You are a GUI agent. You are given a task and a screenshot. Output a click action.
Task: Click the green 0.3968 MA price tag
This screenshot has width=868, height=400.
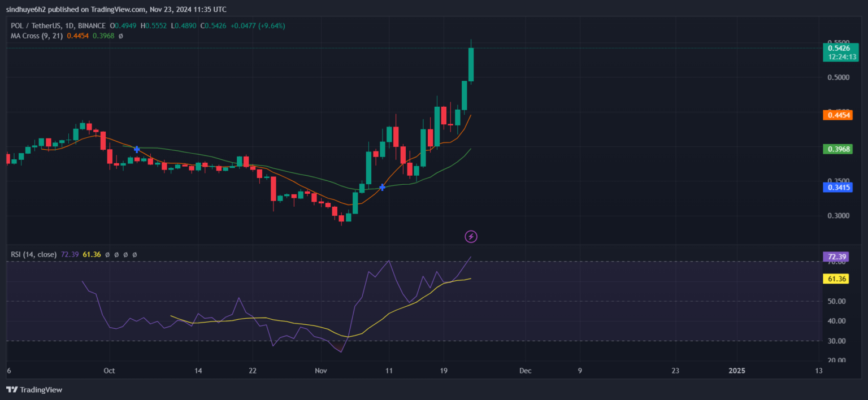pos(837,149)
